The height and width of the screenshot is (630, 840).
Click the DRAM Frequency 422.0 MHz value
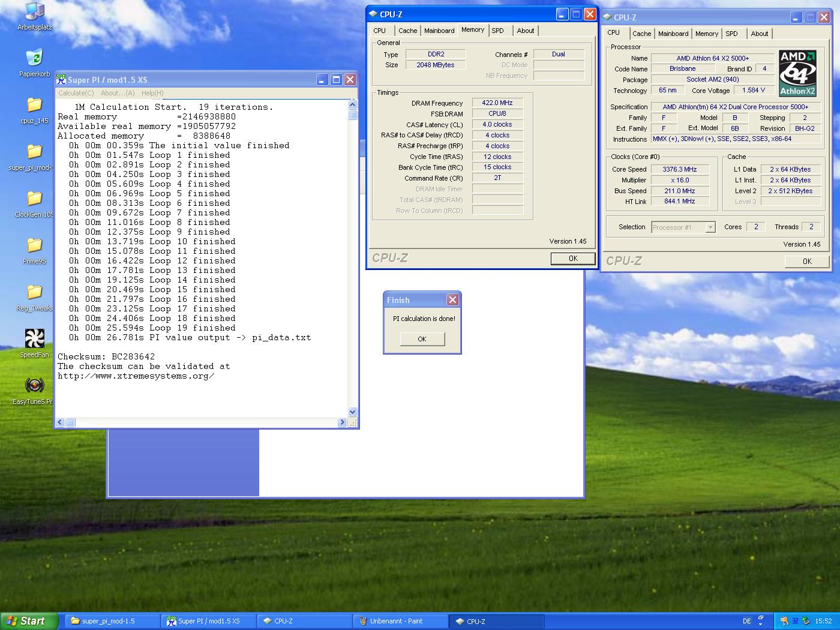pyautogui.click(x=497, y=103)
